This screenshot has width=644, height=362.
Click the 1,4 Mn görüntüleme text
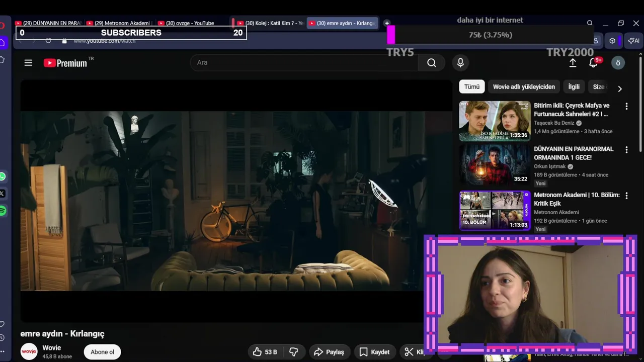coord(556,131)
